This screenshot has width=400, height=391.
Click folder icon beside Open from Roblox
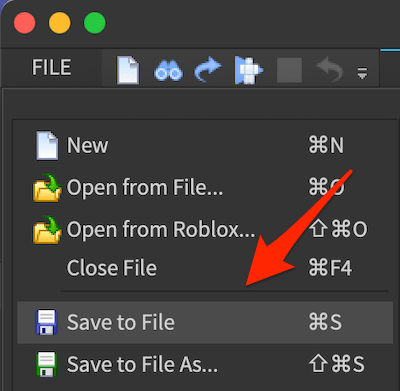(47, 230)
